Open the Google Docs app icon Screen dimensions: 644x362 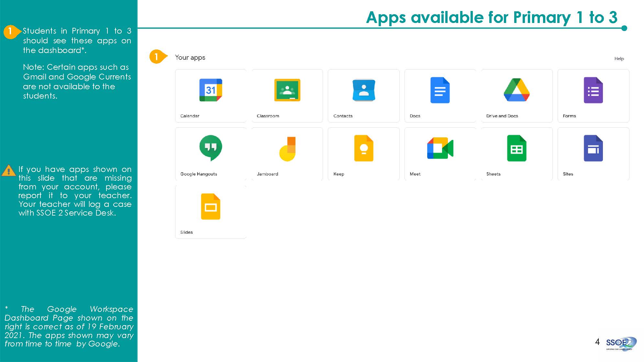click(440, 90)
